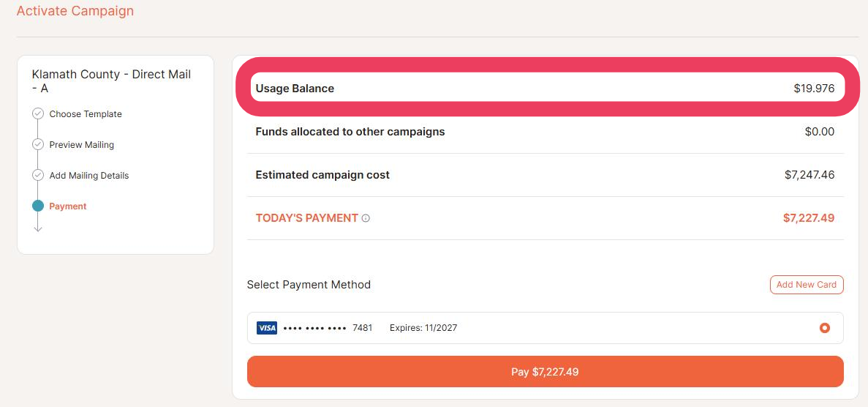This screenshot has height=407, width=868.
Task: Click the Add Mailing Details checkmark icon
Action: [38, 176]
